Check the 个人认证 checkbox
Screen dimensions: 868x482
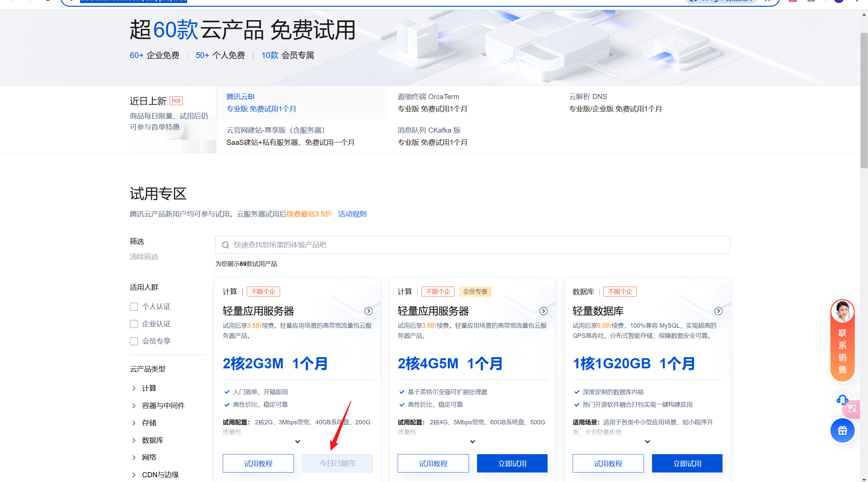(134, 307)
